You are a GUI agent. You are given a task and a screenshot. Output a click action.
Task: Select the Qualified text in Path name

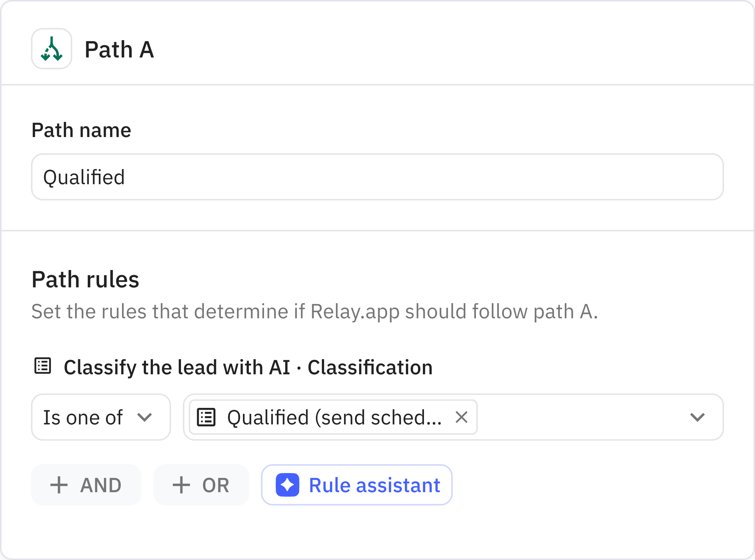point(84,177)
